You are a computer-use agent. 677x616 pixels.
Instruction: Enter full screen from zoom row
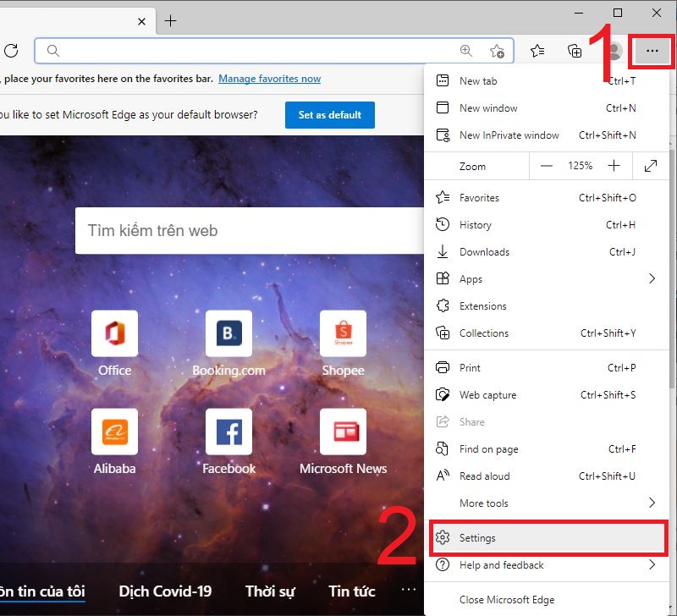650,166
